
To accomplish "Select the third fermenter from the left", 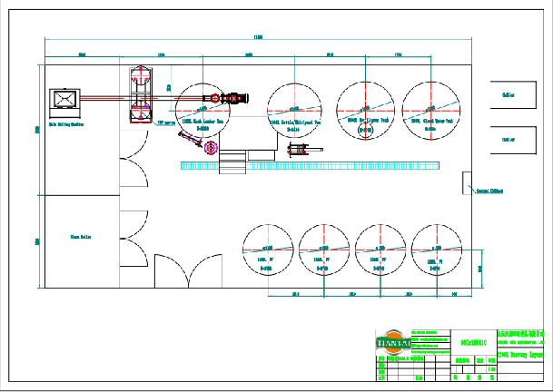I will (x=380, y=250).
